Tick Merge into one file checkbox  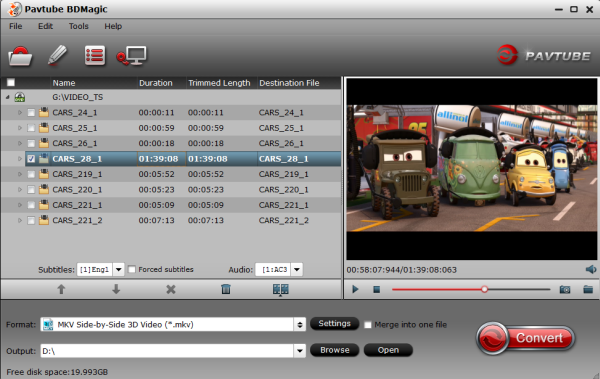coord(368,325)
